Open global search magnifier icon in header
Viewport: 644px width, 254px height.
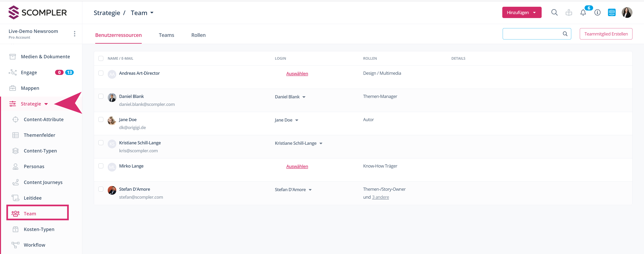554,12
